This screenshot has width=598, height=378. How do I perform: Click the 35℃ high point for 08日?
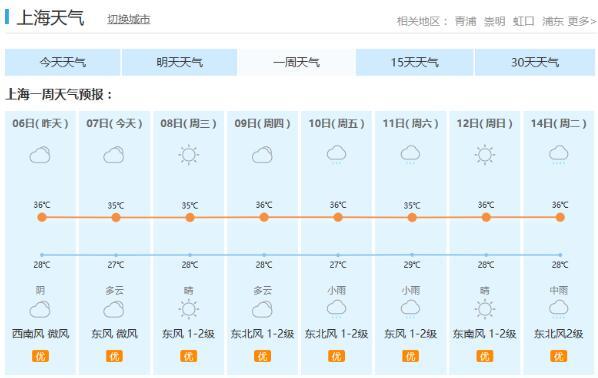tap(190, 217)
